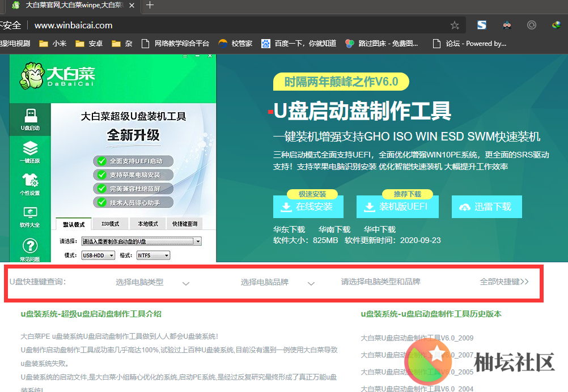
Task: Click the circular at-sign extension icon
Action: click(x=531, y=25)
